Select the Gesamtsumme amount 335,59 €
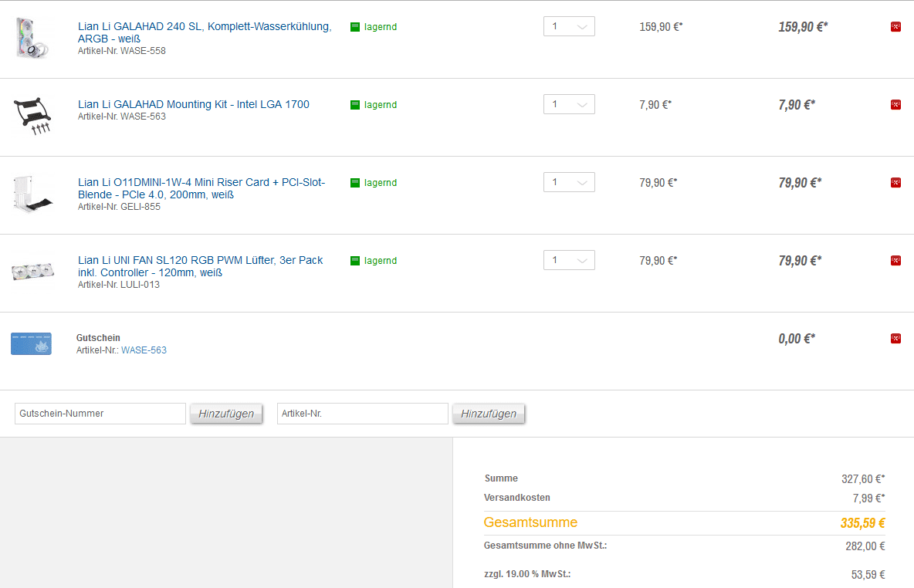Screen dimensions: 914x588 863,523
